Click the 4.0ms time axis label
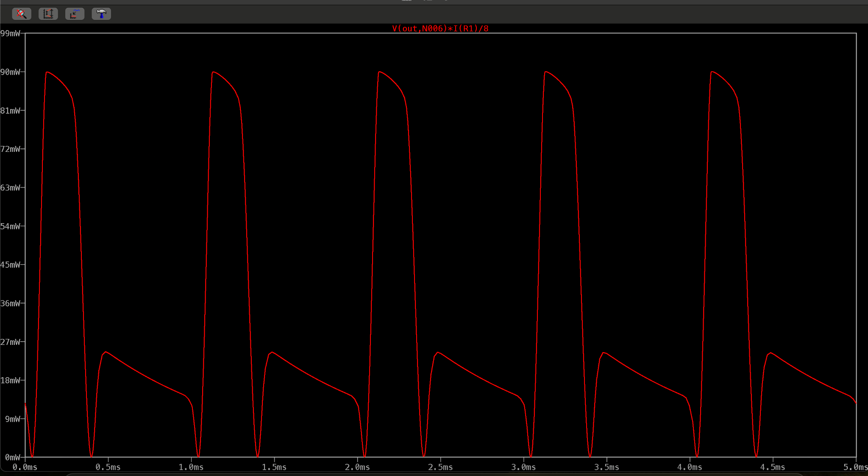Screen dimensions: 868x476 tap(690, 467)
